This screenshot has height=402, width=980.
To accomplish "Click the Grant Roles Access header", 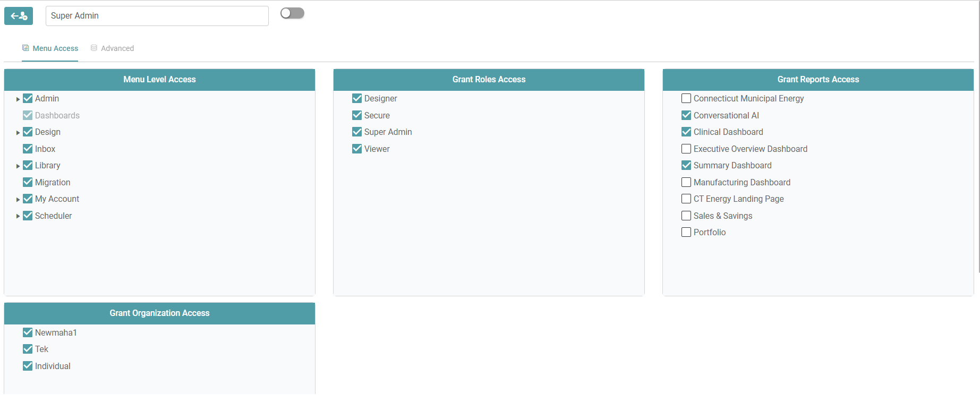I will (x=489, y=80).
